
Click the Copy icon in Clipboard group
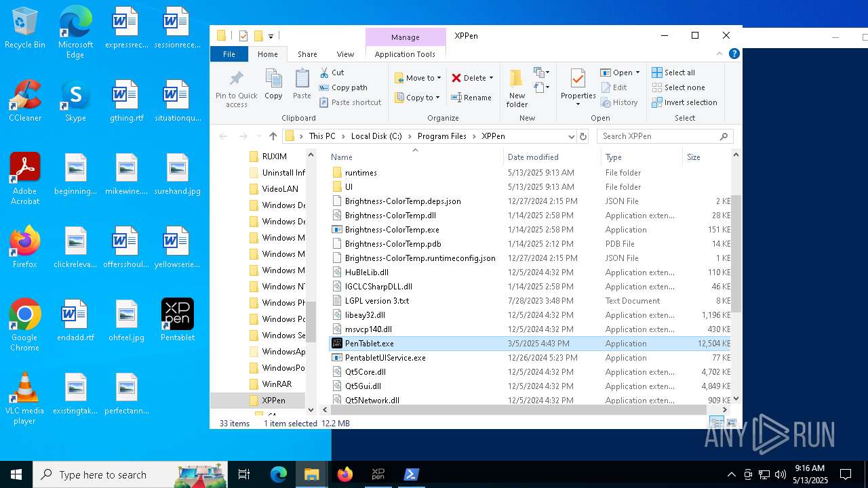click(273, 85)
